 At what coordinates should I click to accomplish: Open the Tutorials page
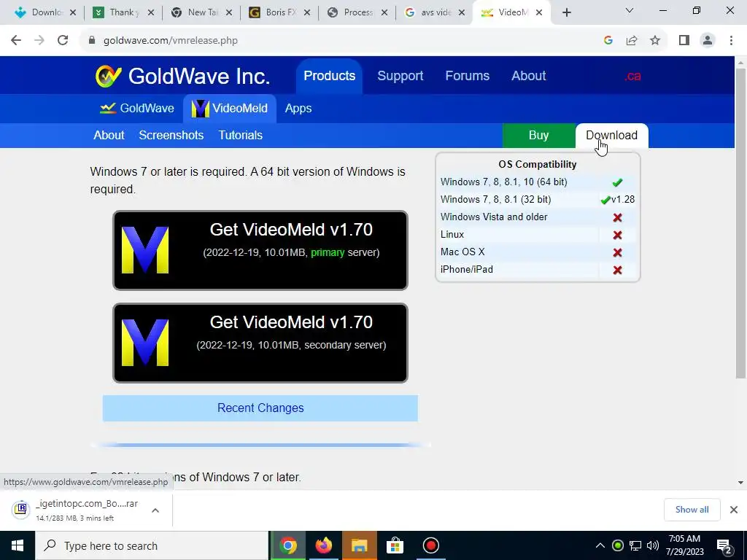click(240, 135)
